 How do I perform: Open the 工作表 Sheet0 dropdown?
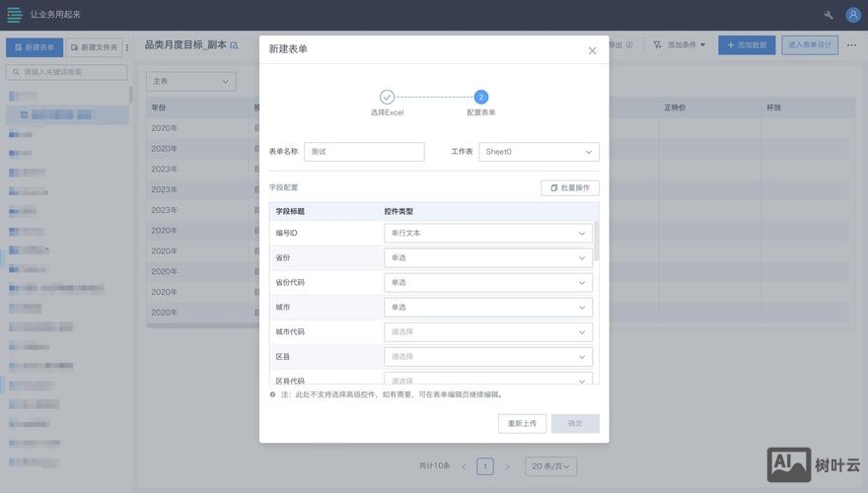click(x=539, y=152)
